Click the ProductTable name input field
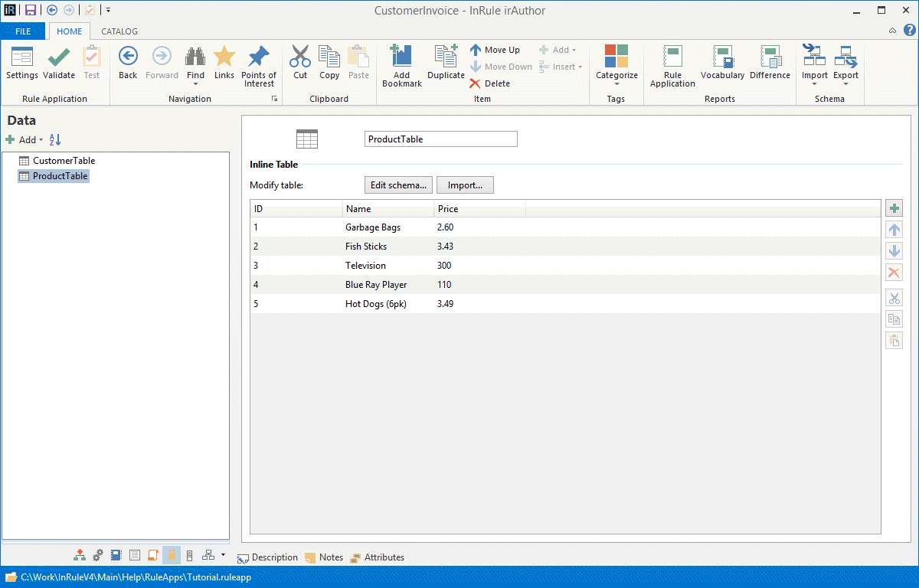The image size is (919, 588). coord(440,139)
